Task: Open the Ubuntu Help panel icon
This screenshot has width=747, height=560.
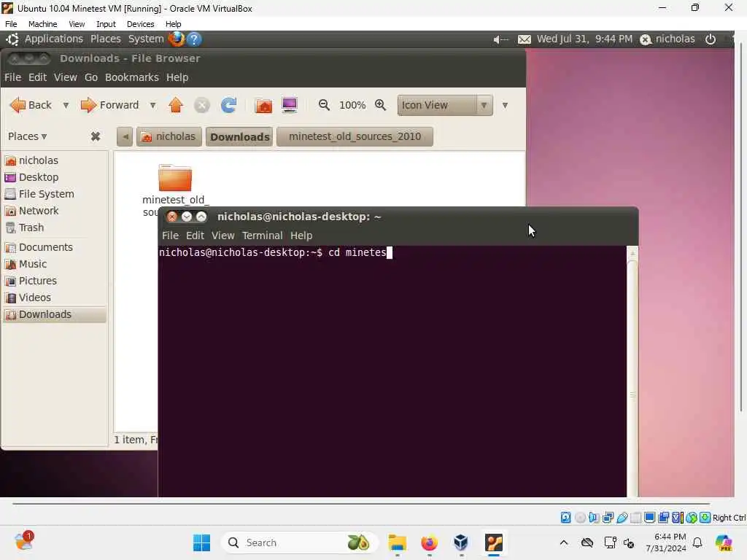Action: (194, 39)
